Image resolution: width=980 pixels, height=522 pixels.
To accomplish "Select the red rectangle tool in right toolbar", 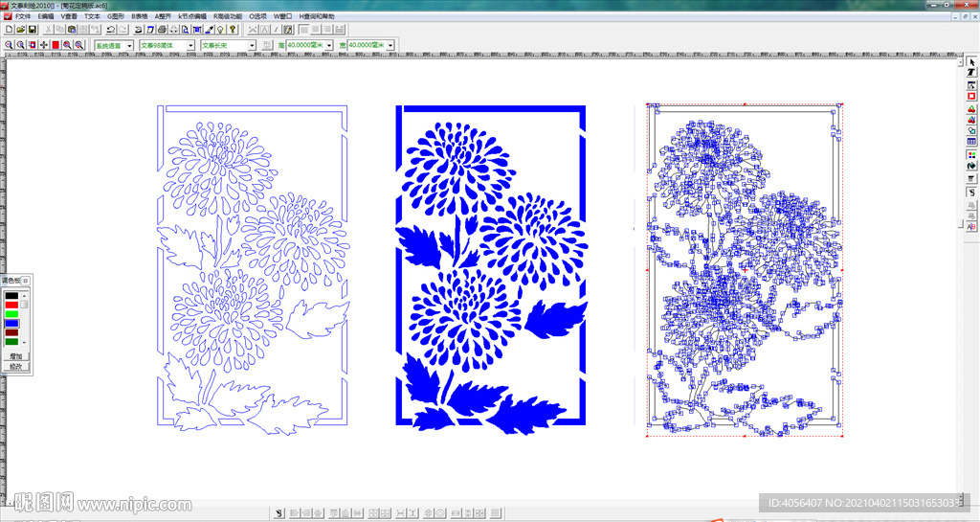I will [x=971, y=97].
